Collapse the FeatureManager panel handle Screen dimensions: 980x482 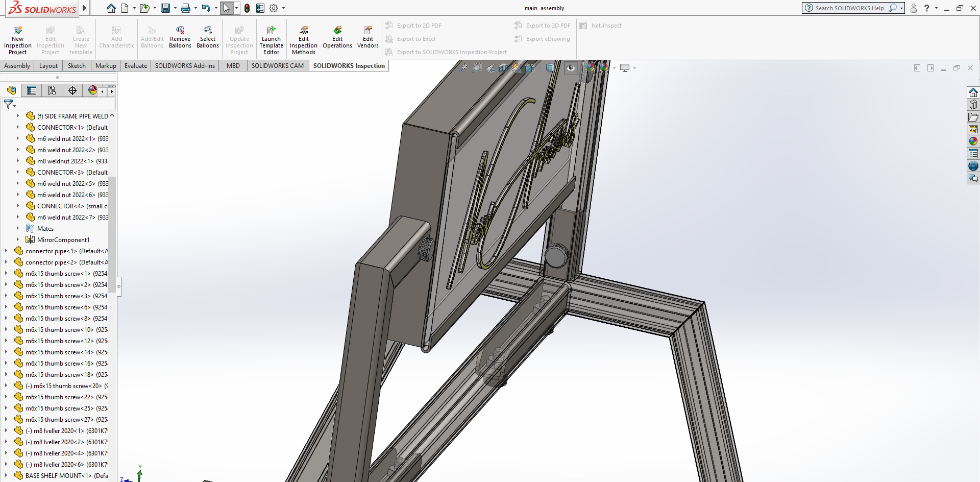pyautogui.click(x=119, y=286)
